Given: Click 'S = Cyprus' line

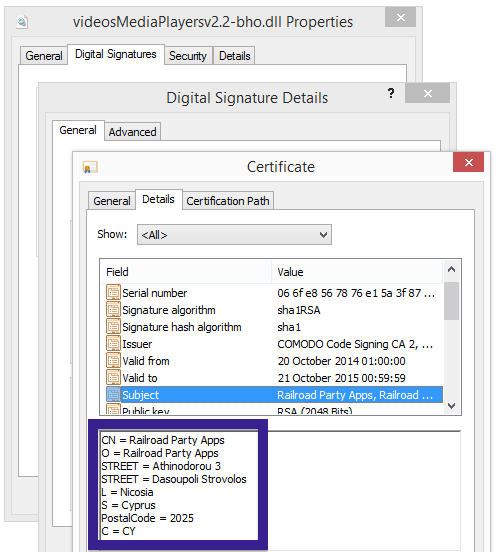Looking at the screenshot, I should pyautogui.click(x=128, y=505).
